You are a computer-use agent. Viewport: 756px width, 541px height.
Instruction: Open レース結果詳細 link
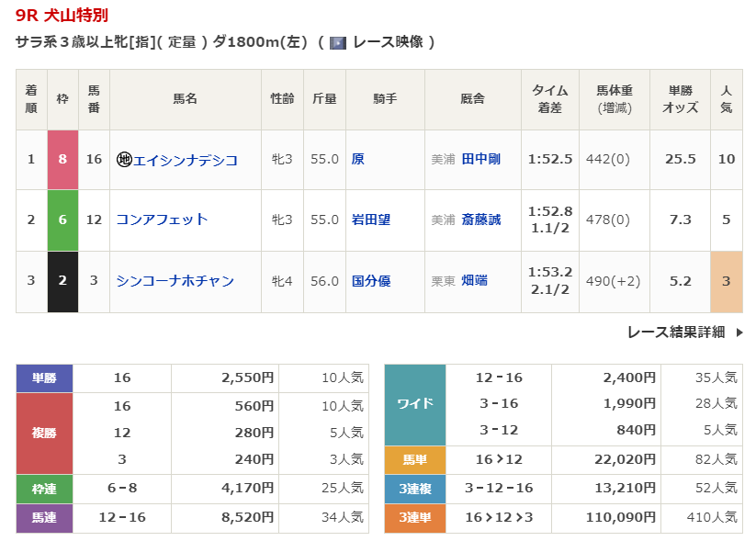point(676,332)
